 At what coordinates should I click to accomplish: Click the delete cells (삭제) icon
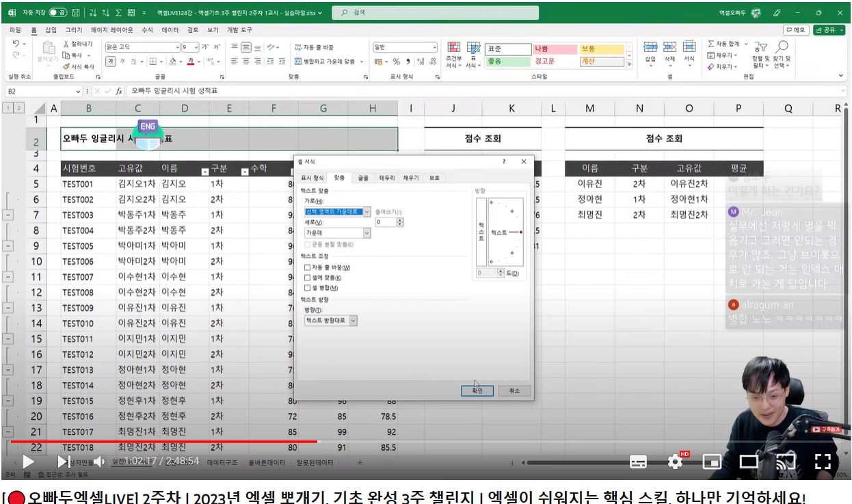(670, 47)
